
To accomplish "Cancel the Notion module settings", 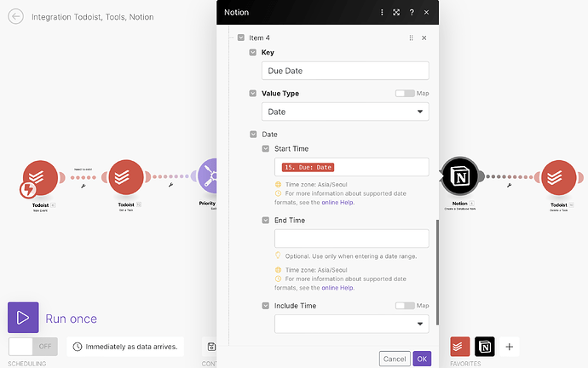I will coord(395,359).
